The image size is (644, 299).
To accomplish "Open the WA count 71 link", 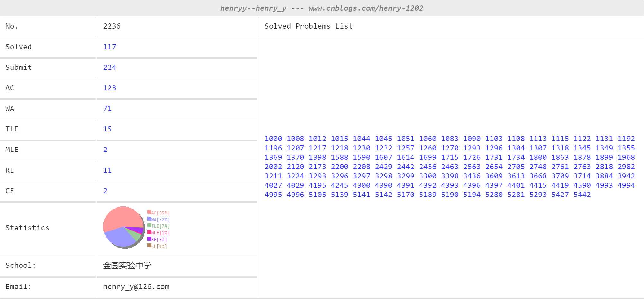I will (x=107, y=109).
